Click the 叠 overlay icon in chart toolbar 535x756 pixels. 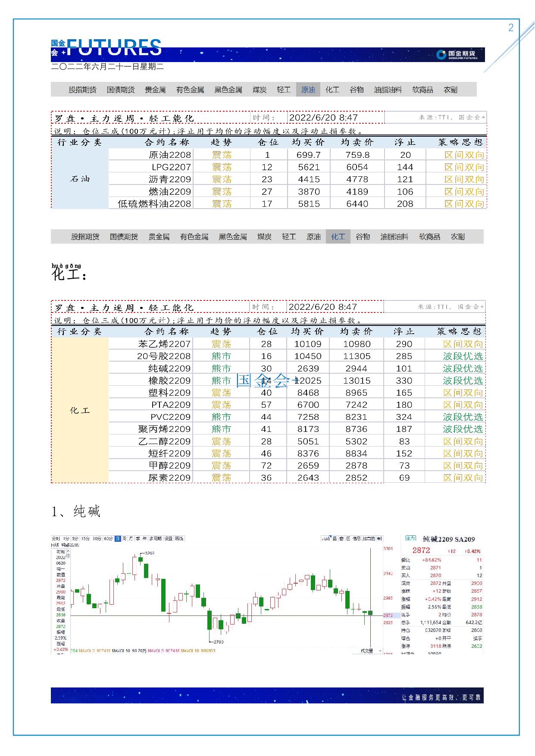click(335, 539)
